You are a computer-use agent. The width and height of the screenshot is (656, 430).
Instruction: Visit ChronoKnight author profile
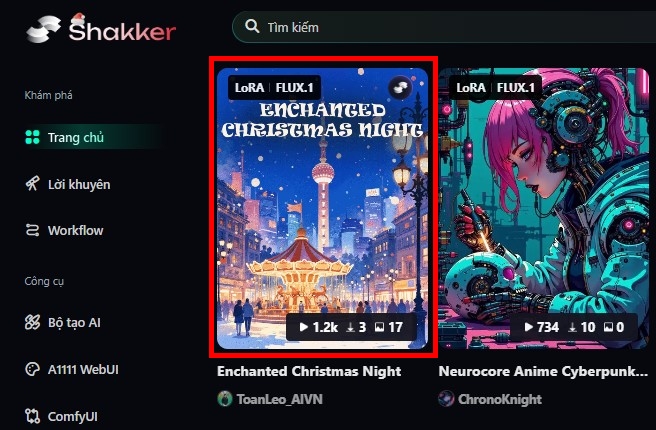pos(500,399)
